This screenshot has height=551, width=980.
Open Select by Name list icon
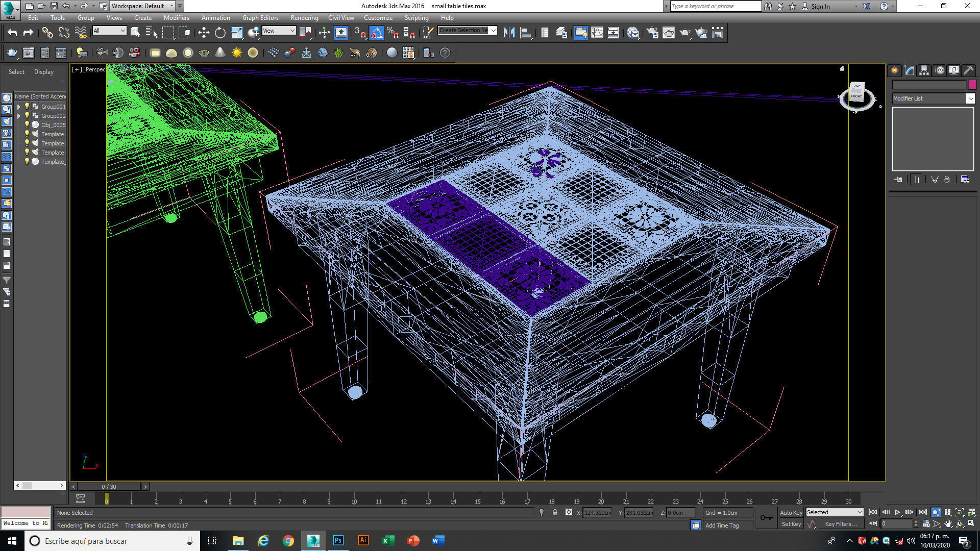click(152, 33)
